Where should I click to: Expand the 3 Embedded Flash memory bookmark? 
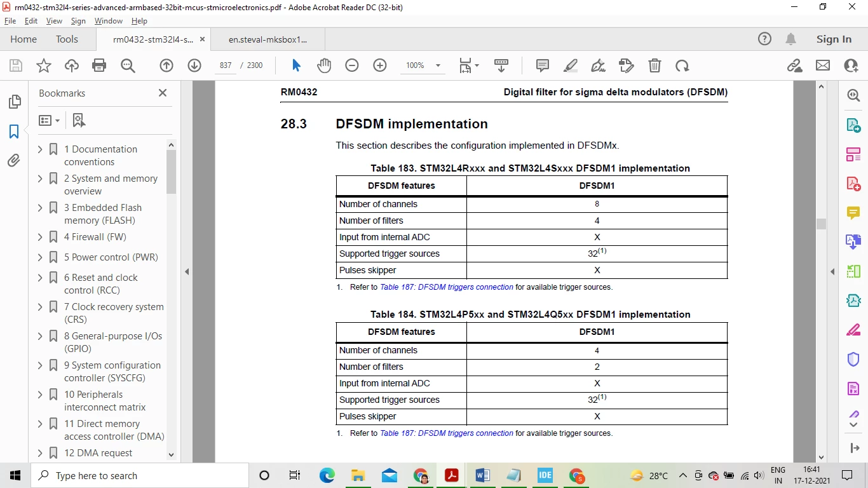pos(40,208)
